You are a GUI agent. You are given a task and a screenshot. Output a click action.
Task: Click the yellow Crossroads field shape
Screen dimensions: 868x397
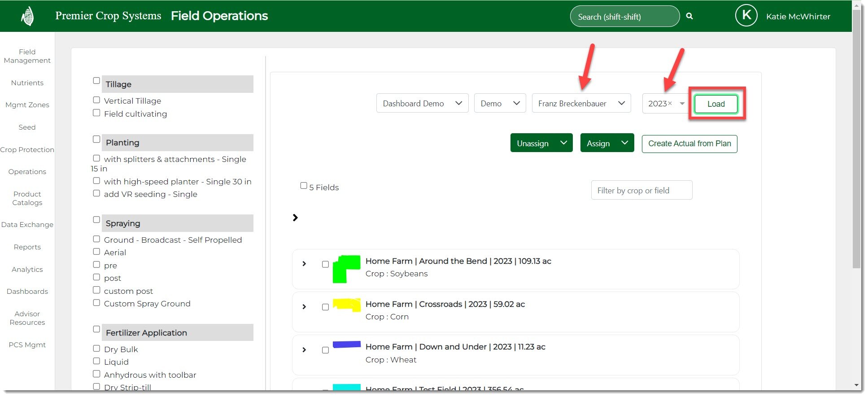click(347, 305)
